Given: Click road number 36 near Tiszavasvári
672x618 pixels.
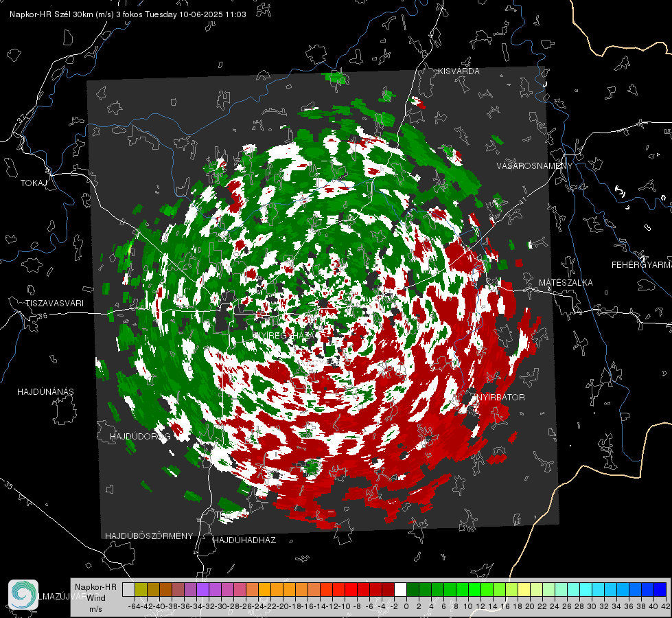Looking at the screenshot, I should click(x=43, y=316).
